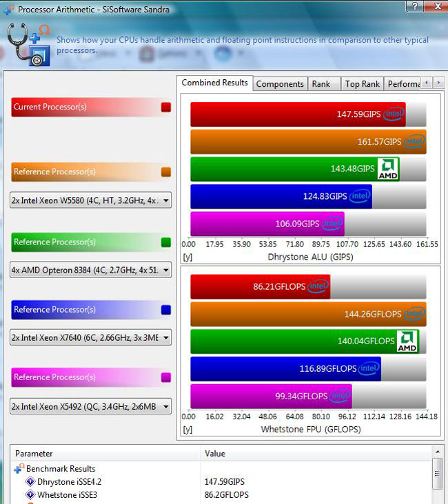
Task: Click Intel logo on 99.34GFLOPS bar
Action: 340,396
